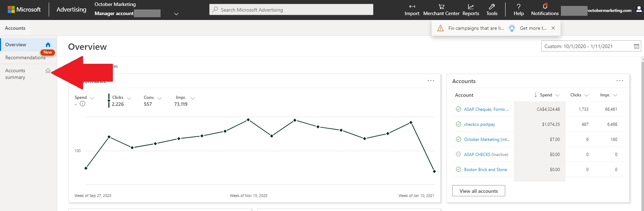644x211 pixels.
Task: Click the Microsoft logo
Action: point(24,10)
